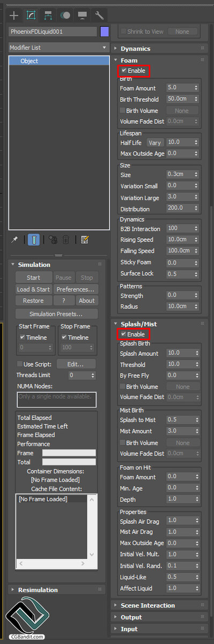Open the Hierarchy panel icon

click(48, 15)
